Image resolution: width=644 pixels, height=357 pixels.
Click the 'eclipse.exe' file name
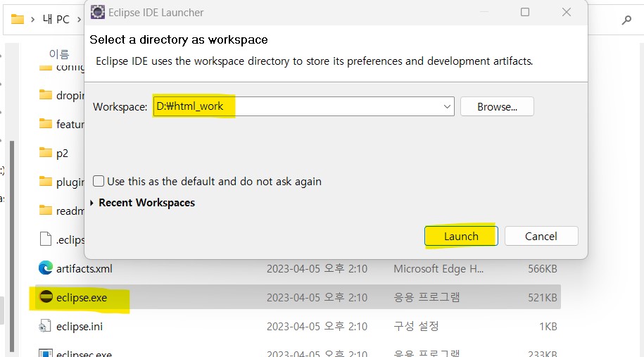click(82, 297)
